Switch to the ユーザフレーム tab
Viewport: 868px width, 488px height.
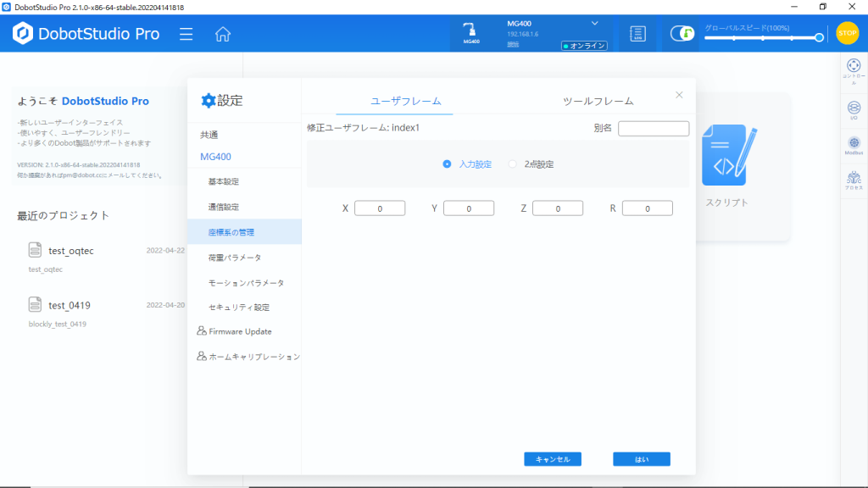coord(406,102)
